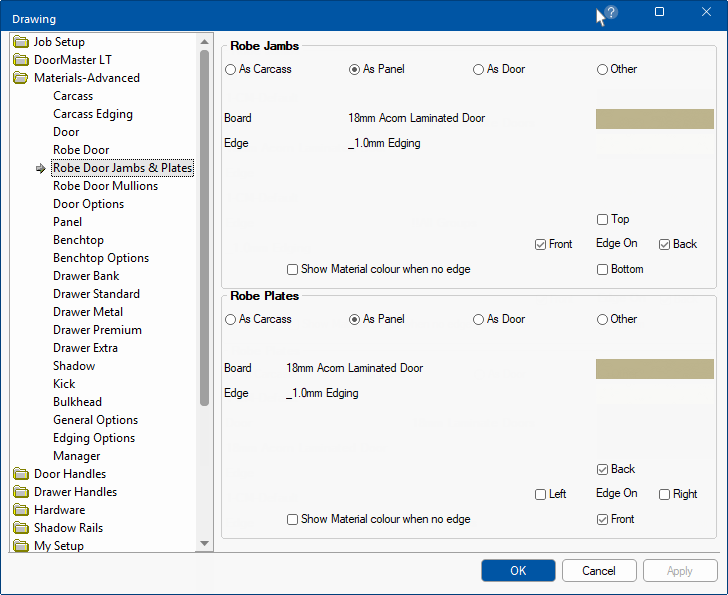Open the DoorMaster LT folder icon

21,60
